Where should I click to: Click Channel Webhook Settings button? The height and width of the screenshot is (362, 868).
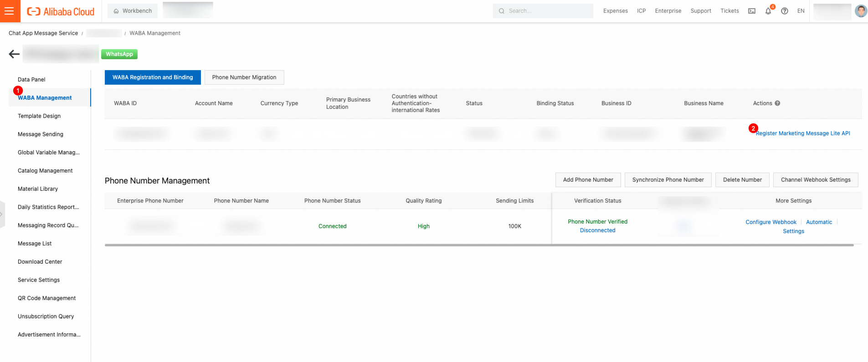(816, 180)
